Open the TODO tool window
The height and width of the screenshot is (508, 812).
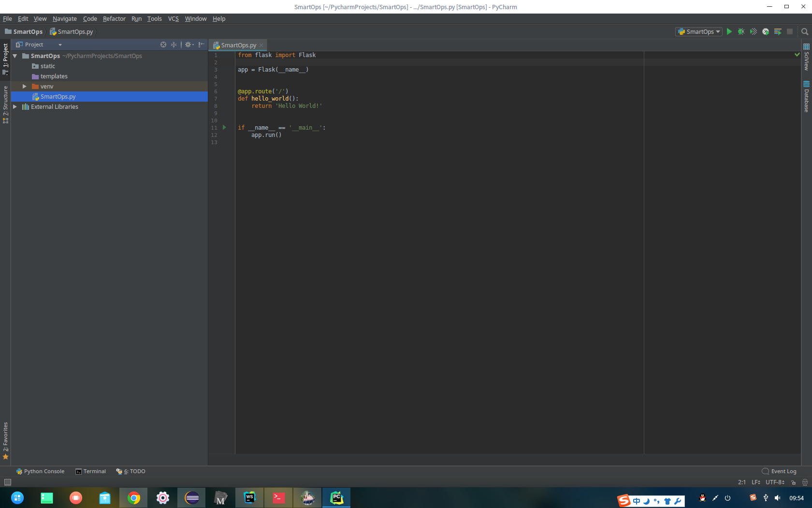(130, 471)
